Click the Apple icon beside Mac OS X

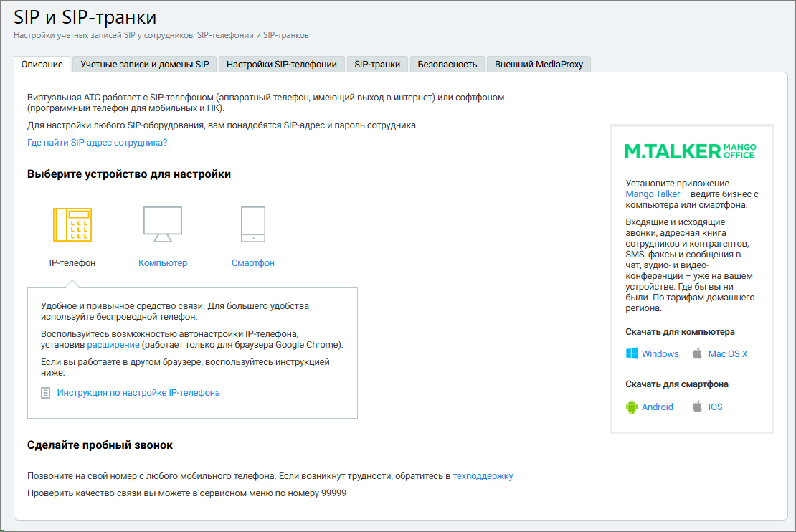click(x=698, y=353)
